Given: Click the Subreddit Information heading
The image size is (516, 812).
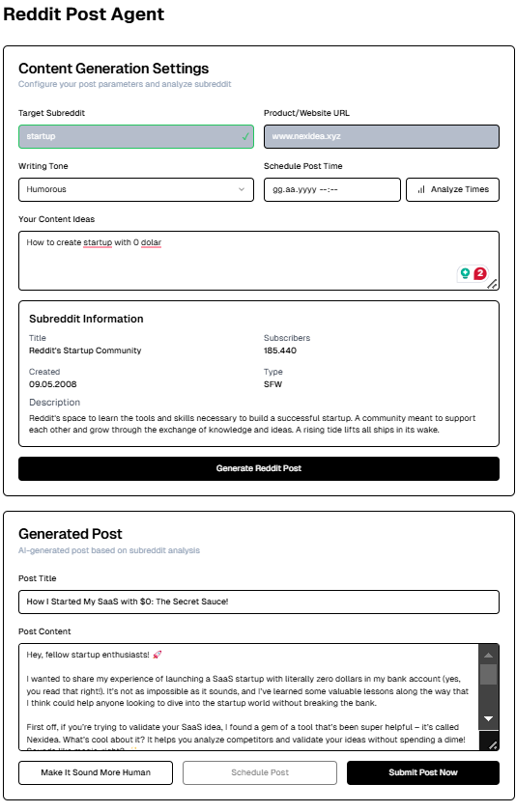Looking at the screenshot, I should tap(86, 319).
